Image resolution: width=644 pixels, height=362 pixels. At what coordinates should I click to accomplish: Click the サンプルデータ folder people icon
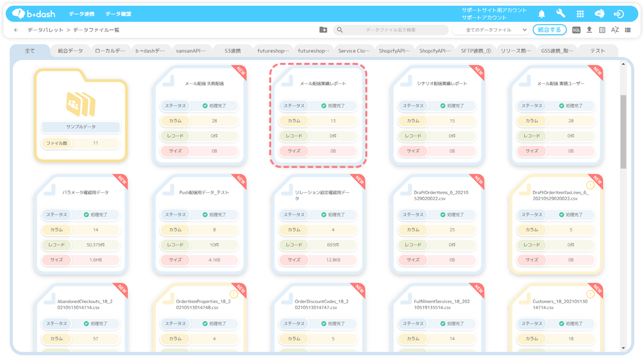(80, 104)
